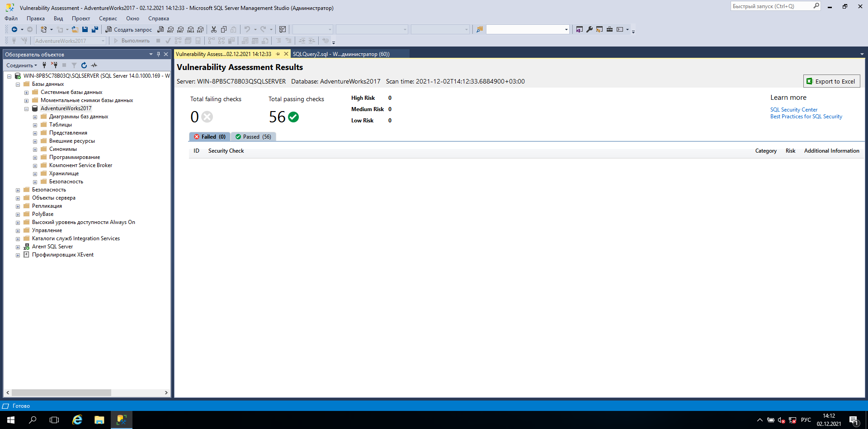868x429 pixels.
Task: Expand the 'Системные базы данных' node
Action: [26, 93]
